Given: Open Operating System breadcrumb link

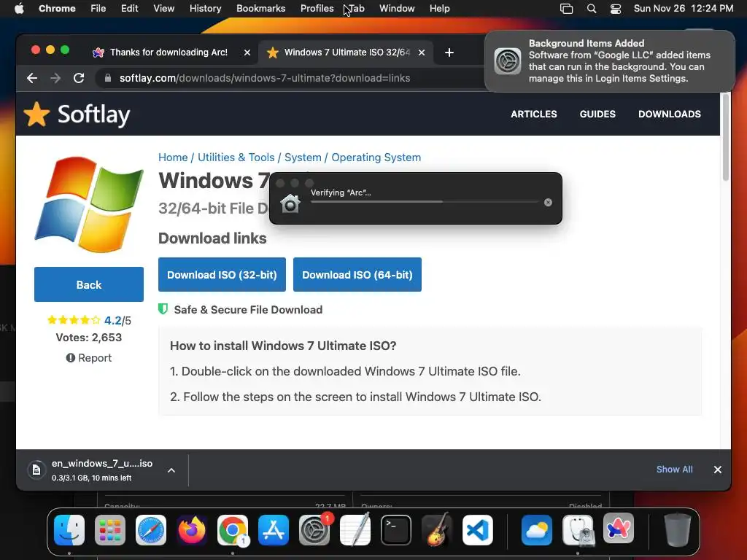Looking at the screenshot, I should click(376, 157).
